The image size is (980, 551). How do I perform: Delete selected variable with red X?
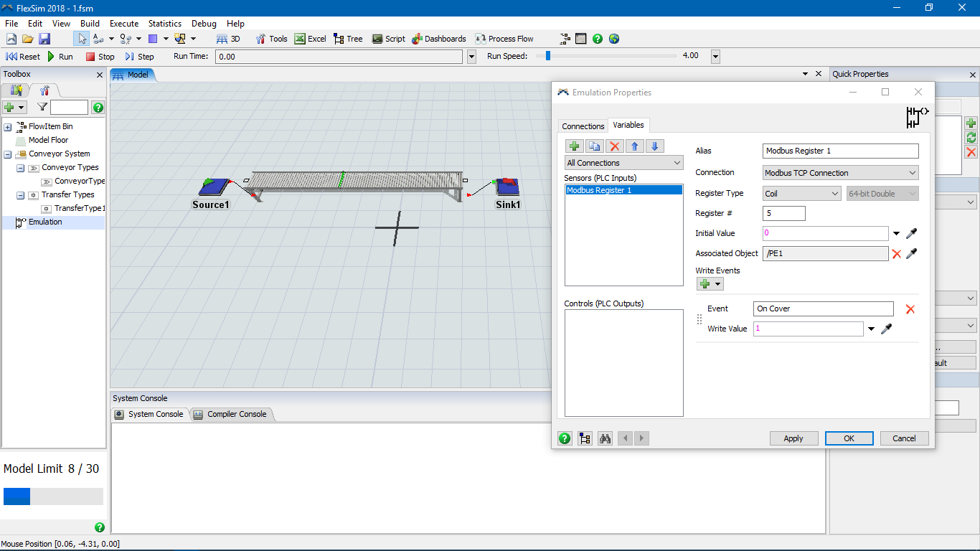[614, 146]
